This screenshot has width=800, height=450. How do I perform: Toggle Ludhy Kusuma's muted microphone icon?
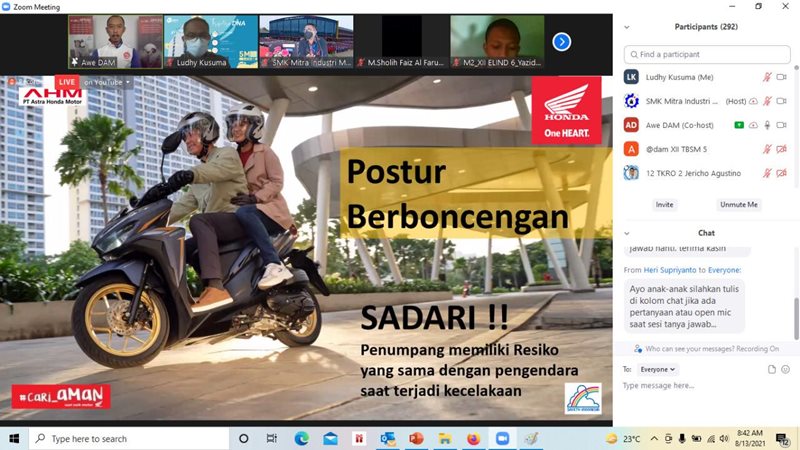coord(768,76)
